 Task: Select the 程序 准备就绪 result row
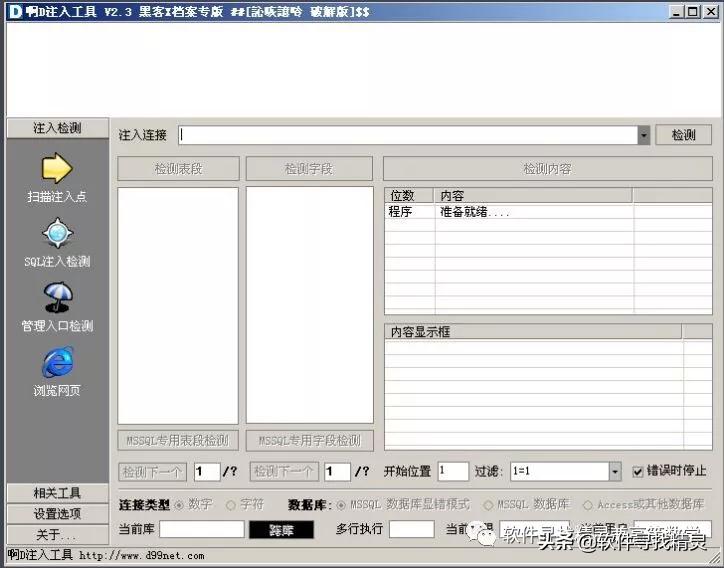coord(548,211)
